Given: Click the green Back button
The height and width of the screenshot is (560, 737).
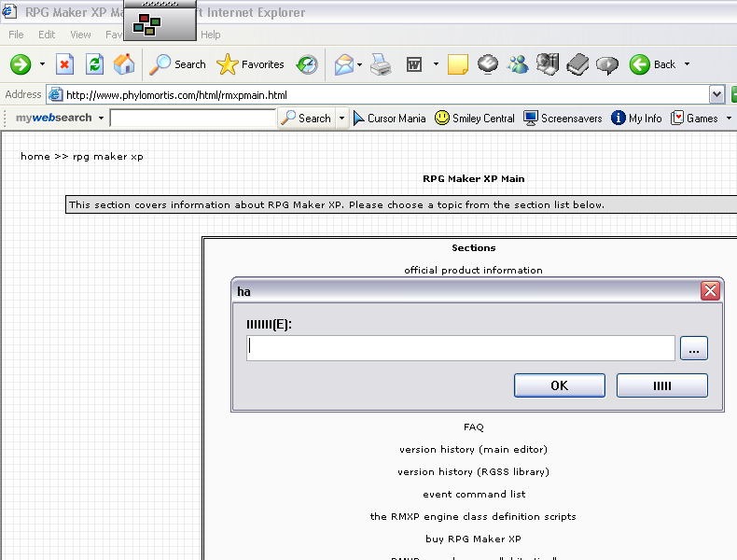Looking at the screenshot, I should [652, 64].
